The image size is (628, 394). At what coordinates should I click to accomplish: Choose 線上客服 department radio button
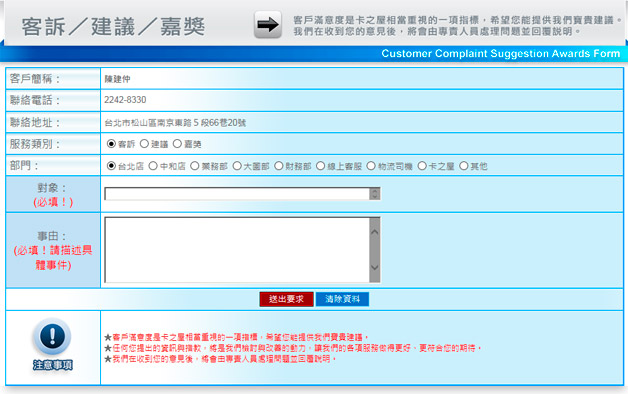click(x=320, y=166)
